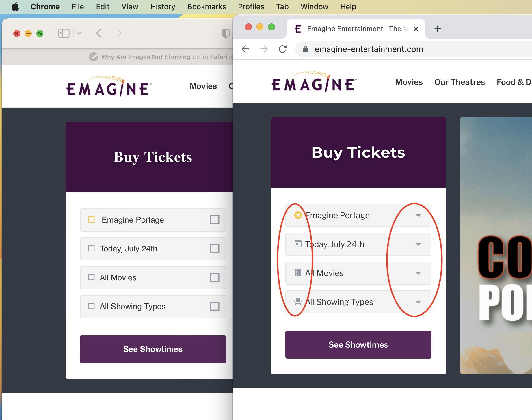Open the Bookmarks menu
Screen dimensions: 532x420
pos(206,6)
